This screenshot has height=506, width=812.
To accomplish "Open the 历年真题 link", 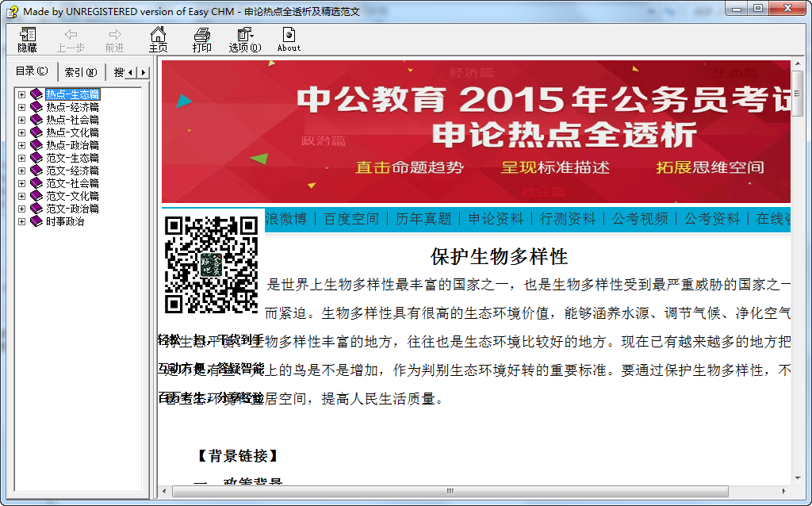I will [x=423, y=219].
